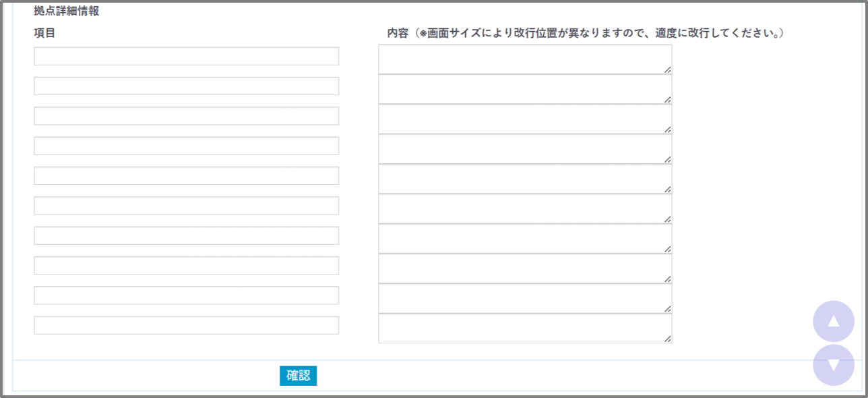Click the 項目 column label
The width and height of the screenshot is (868, 398).
pos(44,32)
